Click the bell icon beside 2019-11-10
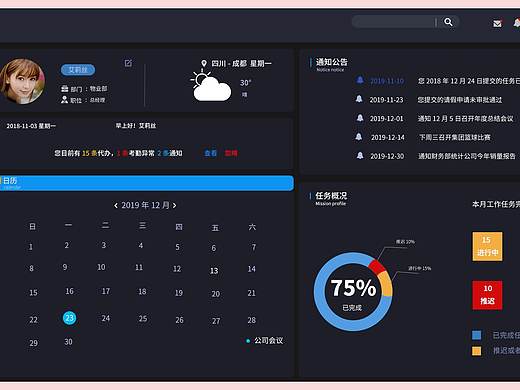The height and width of the screenshot is (390, 520). pos(360,80)
